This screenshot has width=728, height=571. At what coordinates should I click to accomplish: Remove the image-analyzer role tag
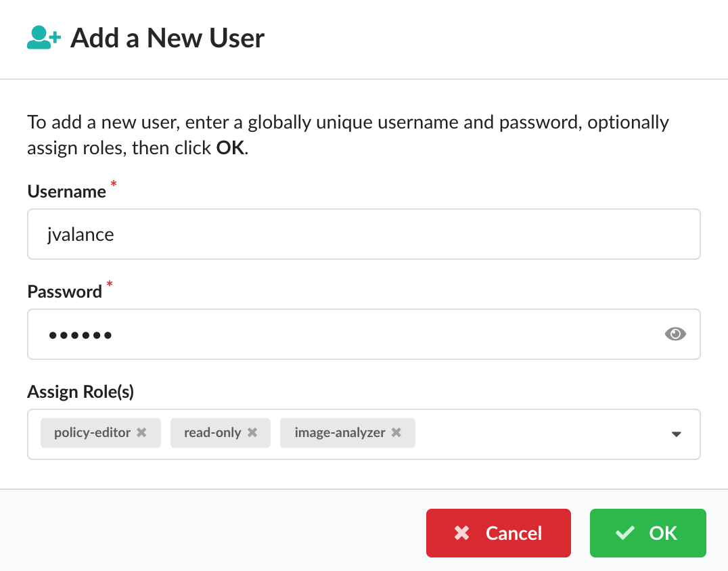pos(396,432)
